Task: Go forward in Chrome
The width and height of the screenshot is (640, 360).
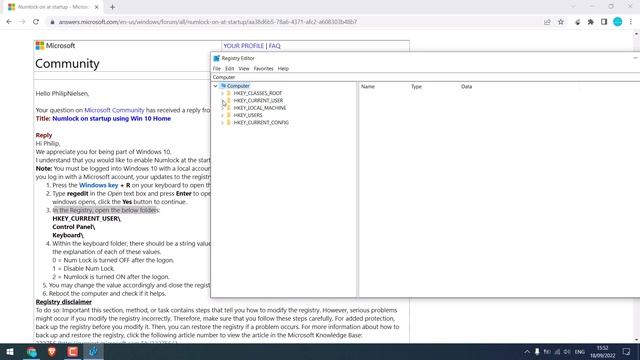Action: [22, 22]
